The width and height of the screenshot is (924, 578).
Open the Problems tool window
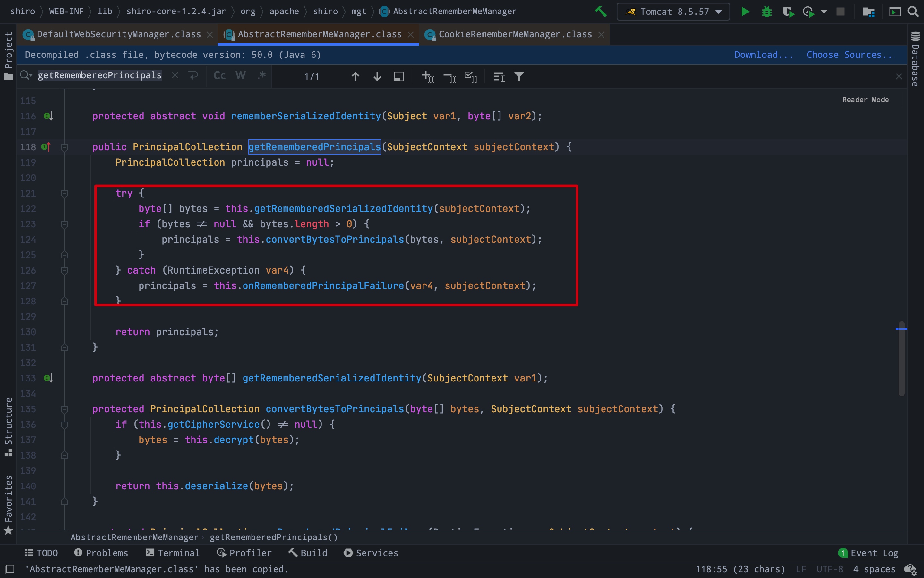[x=101, y=553]
